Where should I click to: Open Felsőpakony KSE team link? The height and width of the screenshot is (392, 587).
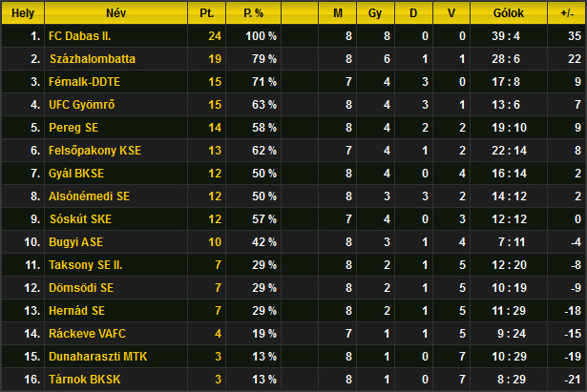coord(94,151)
